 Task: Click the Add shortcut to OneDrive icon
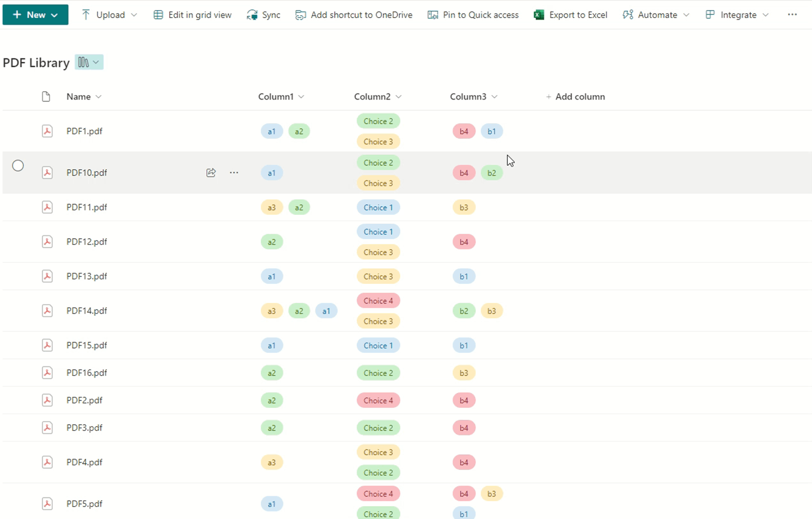[300, 15]
